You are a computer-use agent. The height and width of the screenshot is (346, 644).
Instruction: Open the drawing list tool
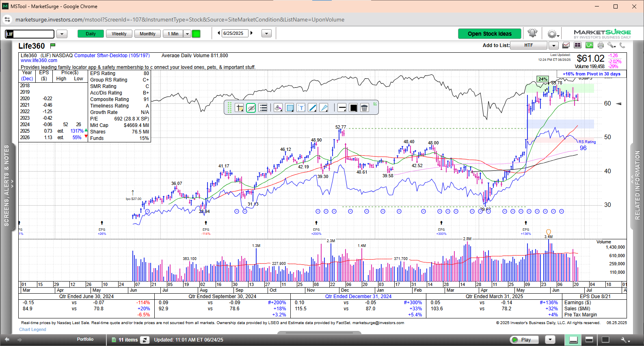[263, 108]
